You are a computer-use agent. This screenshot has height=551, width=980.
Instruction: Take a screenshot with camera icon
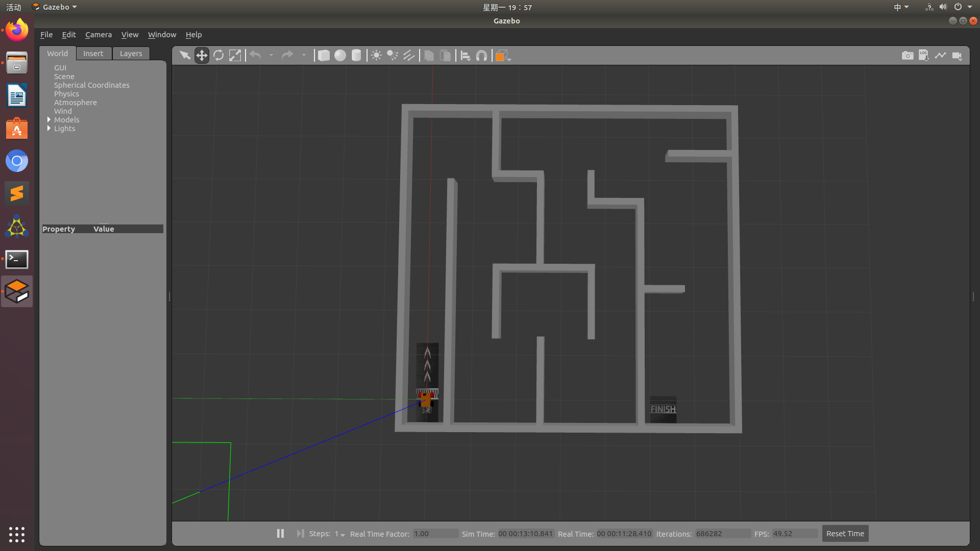pos(908,55)
